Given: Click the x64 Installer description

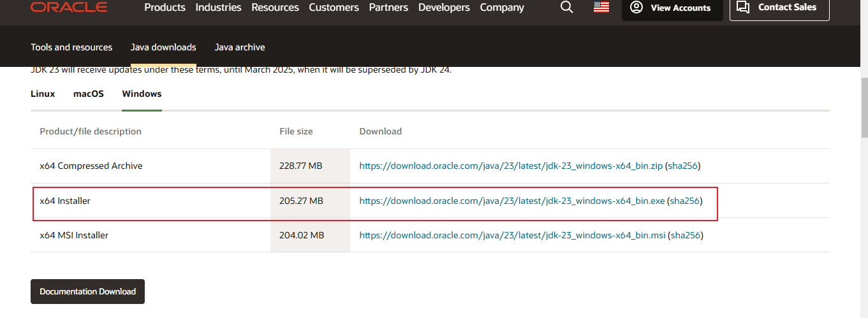Looking at the screenshot, I should point(65,201).
